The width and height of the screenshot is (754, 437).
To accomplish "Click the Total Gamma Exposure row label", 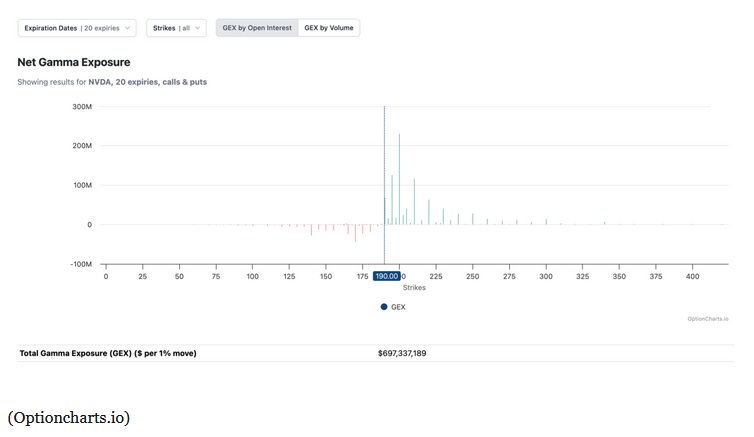I will [107, 353].
